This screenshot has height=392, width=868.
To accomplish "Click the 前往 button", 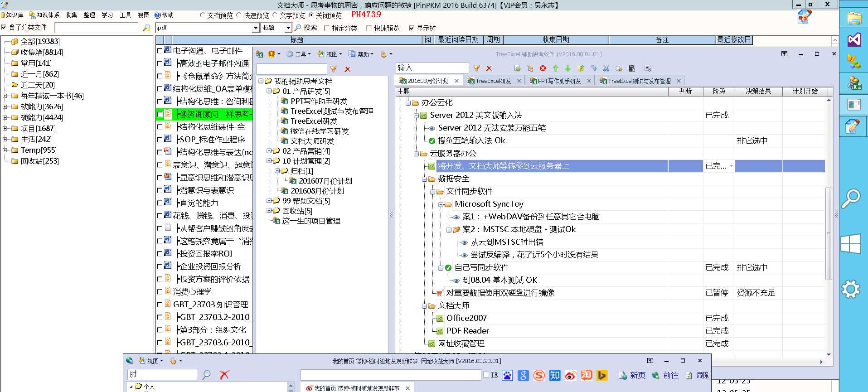I will click(x=665, y=375).
